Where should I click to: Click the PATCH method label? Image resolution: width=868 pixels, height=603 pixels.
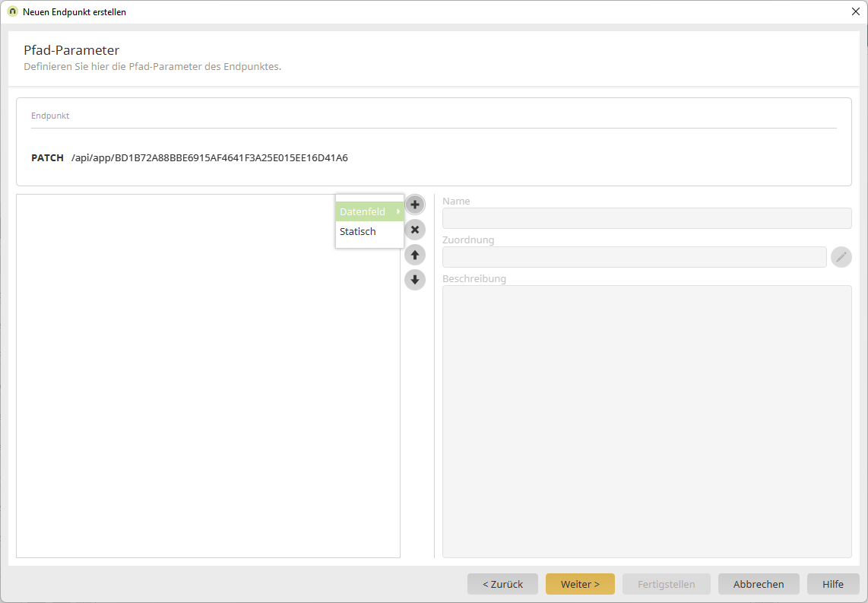pos(48,158)
